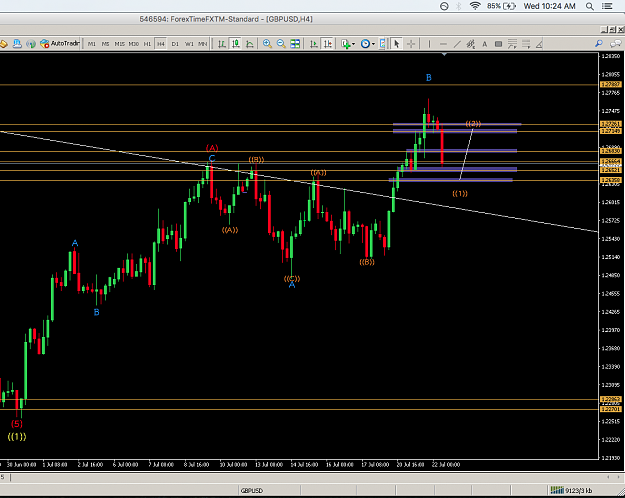The image size is (625, 498).
Task: Open the Data Window icon
Action: coord(17,44)
